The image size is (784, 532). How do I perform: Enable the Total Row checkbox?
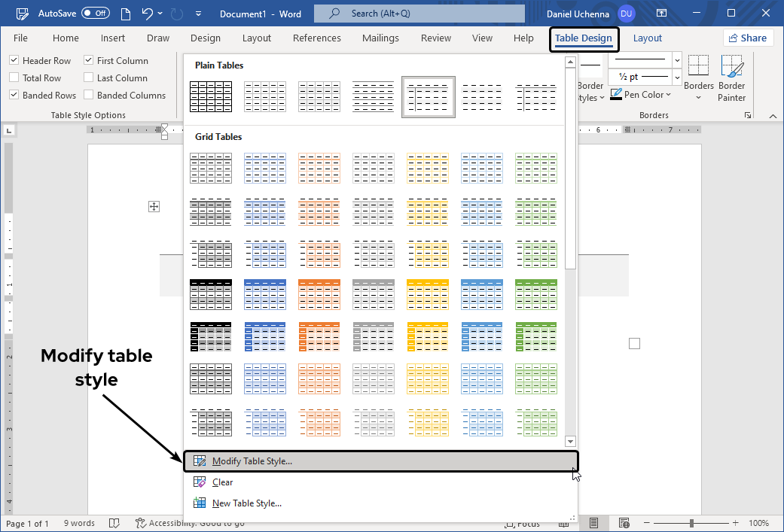tap(14, 78)
